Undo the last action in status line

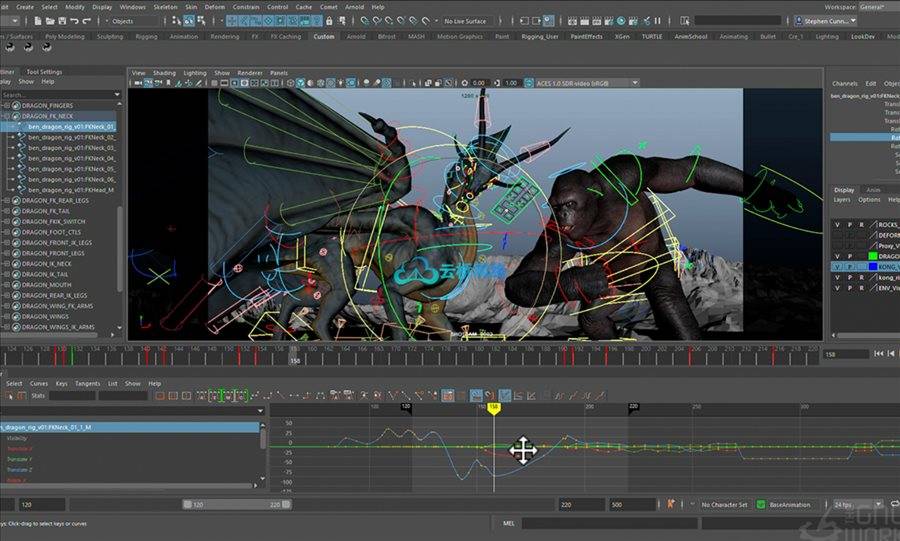click(74, 21)
